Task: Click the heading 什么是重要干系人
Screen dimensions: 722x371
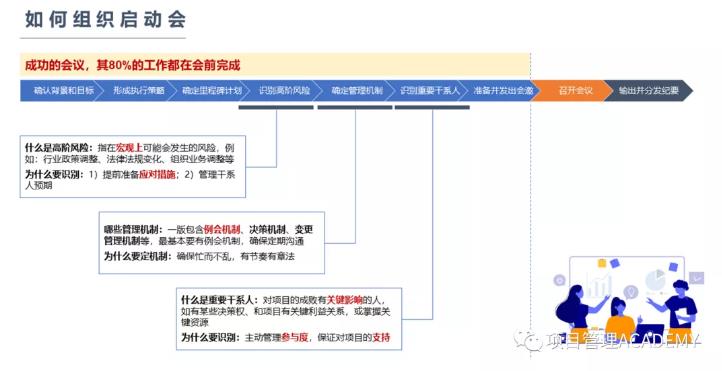Action: (220, 300)
